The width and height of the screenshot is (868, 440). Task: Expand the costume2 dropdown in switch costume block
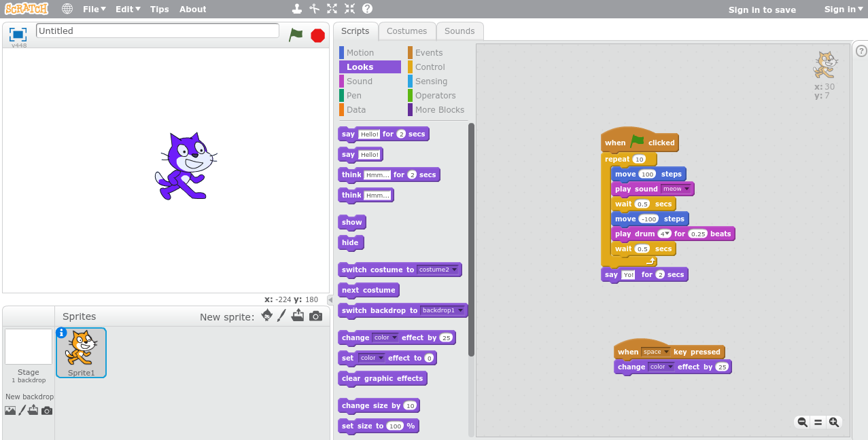(x=455, y=270)
